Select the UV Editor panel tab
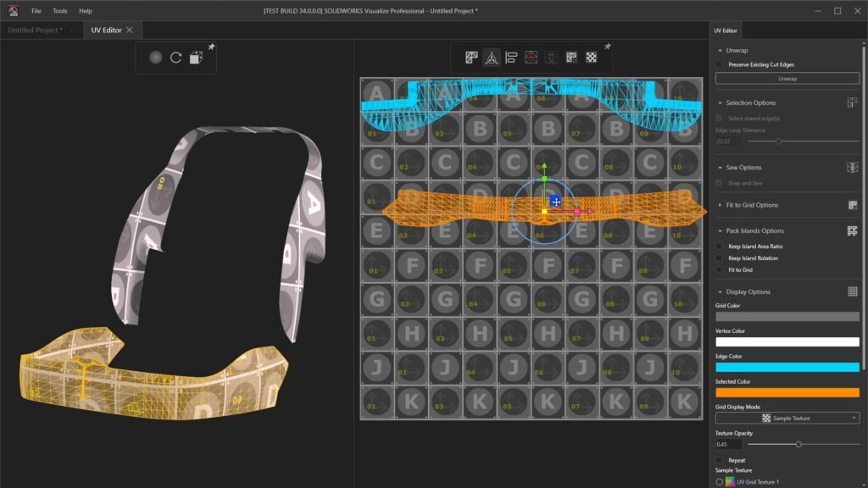Viewport: 868px width, 488px height. coord(726,30)
